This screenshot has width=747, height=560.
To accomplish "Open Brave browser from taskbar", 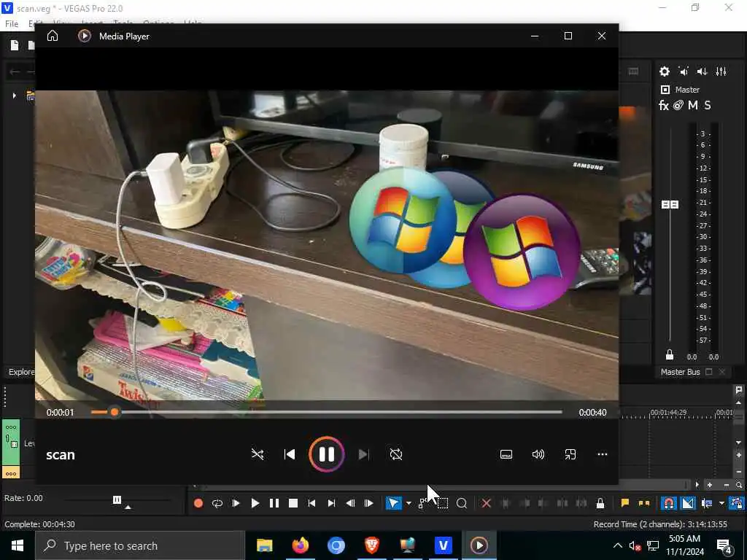I will [x=371, y=545].
